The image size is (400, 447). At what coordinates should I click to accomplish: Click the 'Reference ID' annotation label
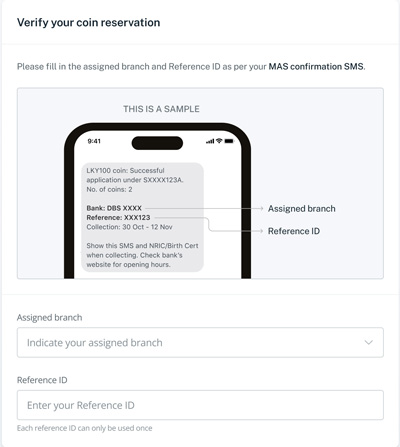pyautogui.click(x=294, y=231)
